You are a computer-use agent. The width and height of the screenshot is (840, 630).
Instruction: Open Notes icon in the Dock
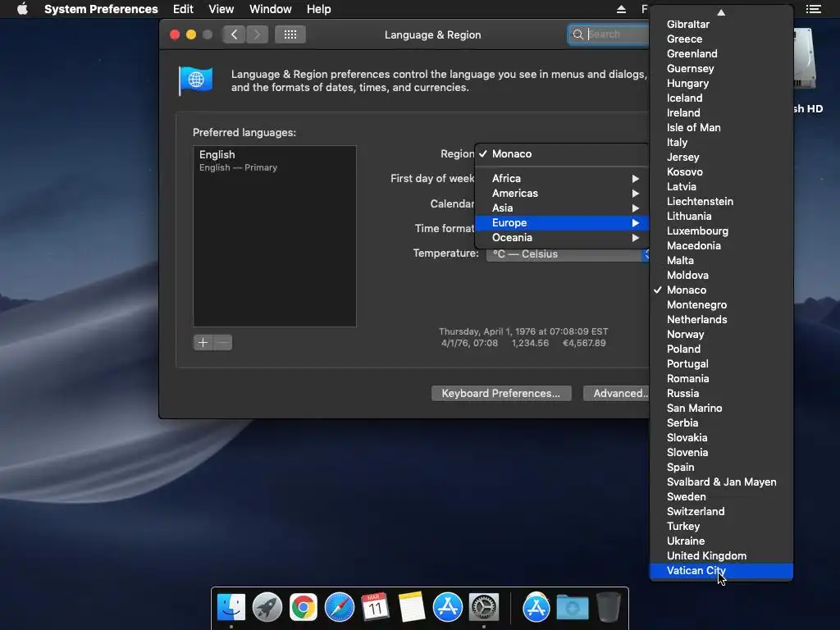tap(412, 607)
